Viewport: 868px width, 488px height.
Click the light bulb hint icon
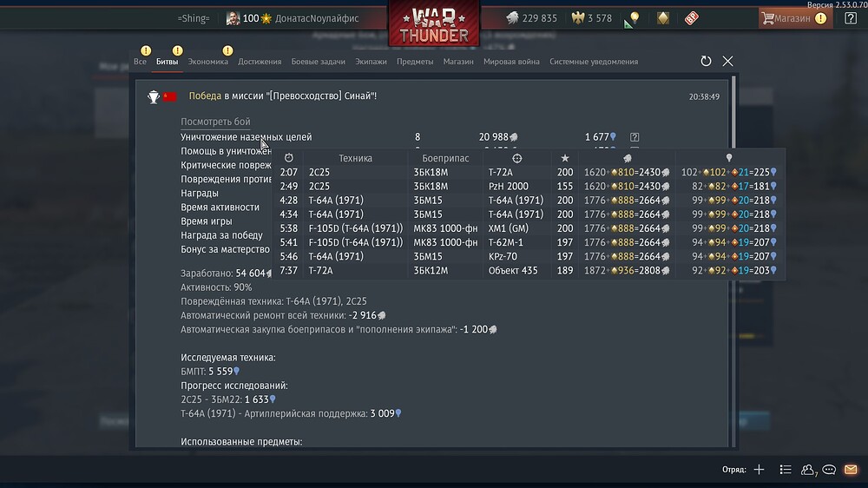(x=635, y=17)
